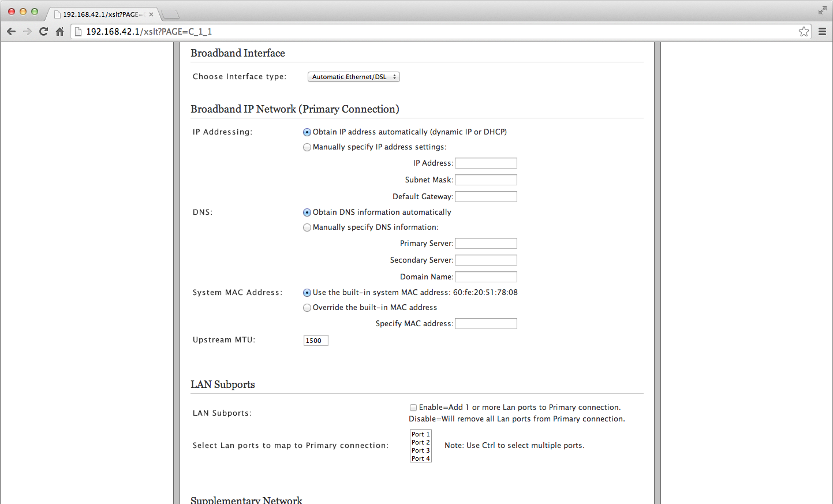Go to the browser home page
833x504 pixels.
click(59, 31)
